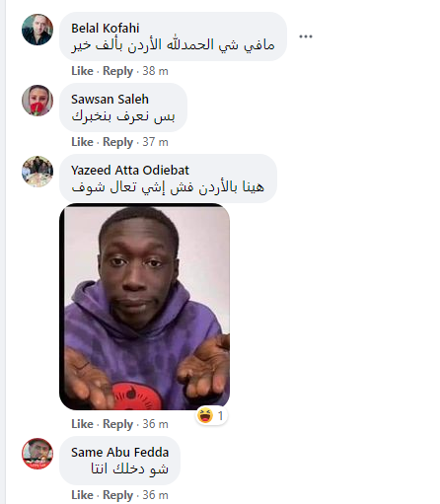Reply to Yazeed Atta Odiebat's comment
Viewport: 440px width, 504px height.
(117, 424)
